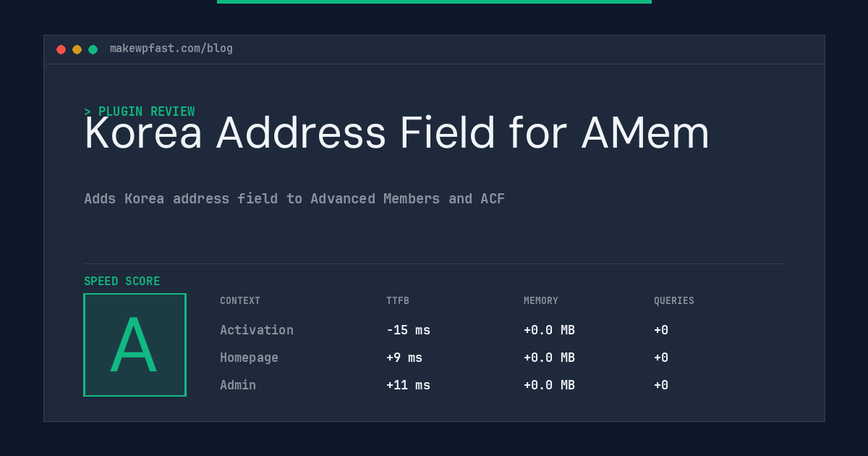Click the red window dot
The image size is (868, 456).
click(x=61, y=49)
